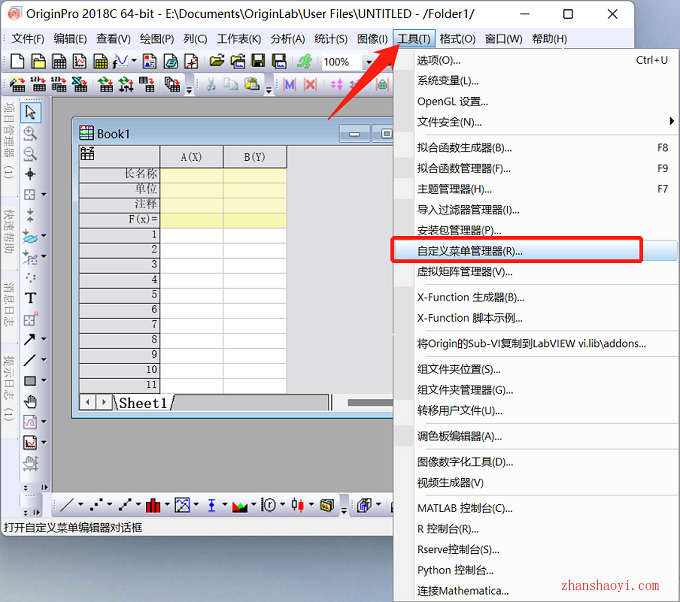Click the Open project folder icon

coord(217,61)
